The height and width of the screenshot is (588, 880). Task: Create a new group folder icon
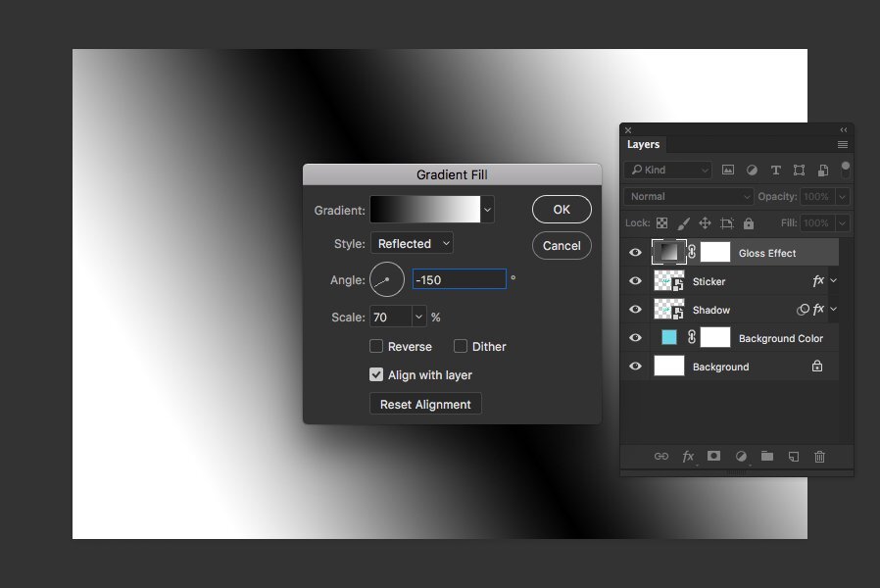point(767,456)
